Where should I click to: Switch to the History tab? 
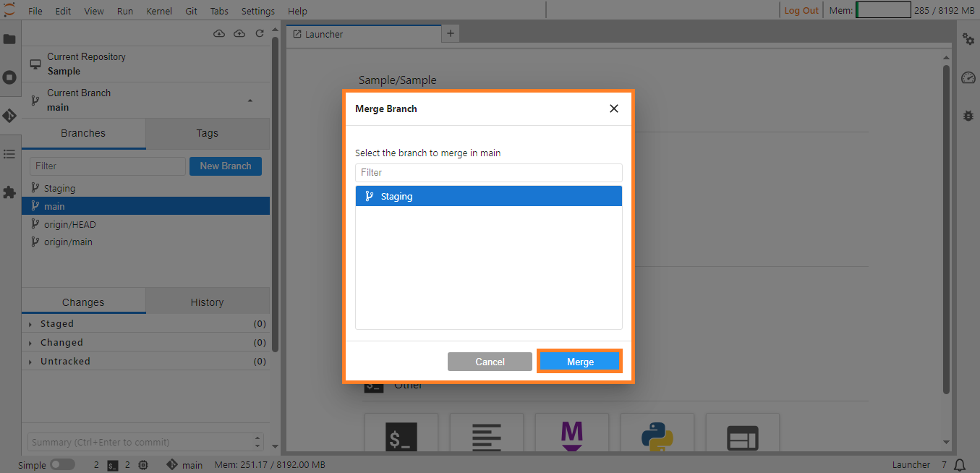[x=207, y=302]
